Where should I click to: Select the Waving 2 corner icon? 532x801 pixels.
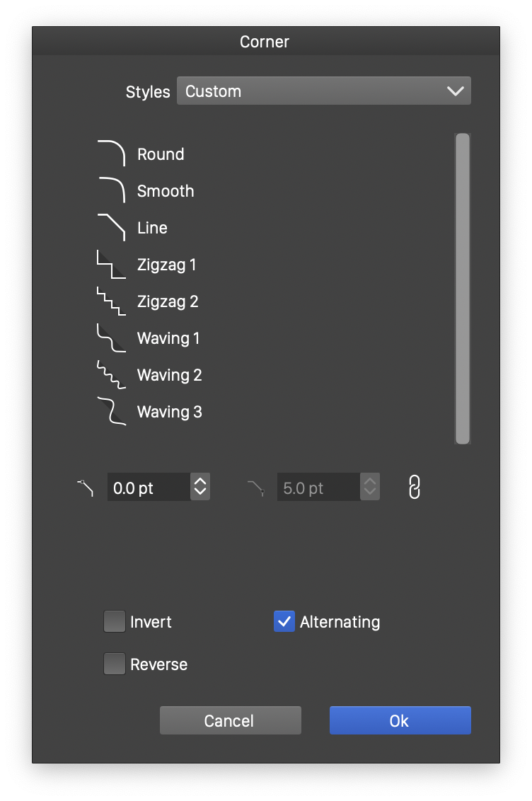click(x=111, y=375)
